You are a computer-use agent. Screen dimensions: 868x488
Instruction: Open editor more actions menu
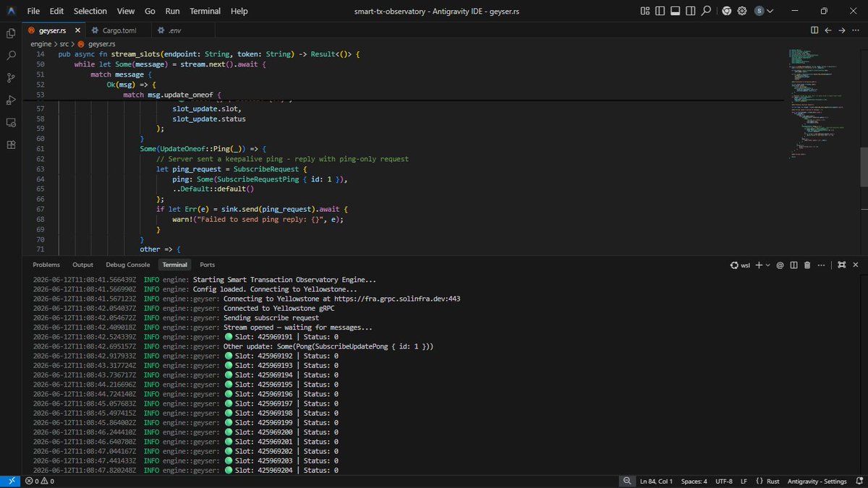(x=856, y=30)
